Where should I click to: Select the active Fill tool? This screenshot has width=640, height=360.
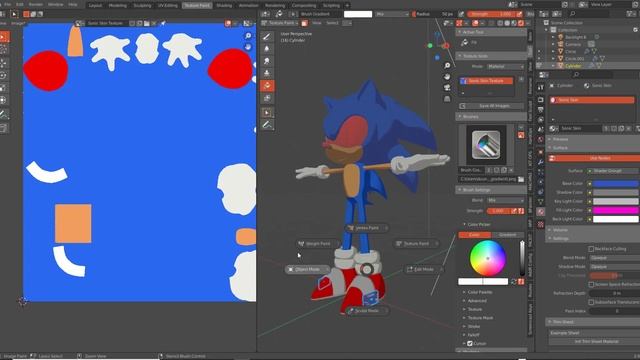pyautogui.click(x=267, y=86)
